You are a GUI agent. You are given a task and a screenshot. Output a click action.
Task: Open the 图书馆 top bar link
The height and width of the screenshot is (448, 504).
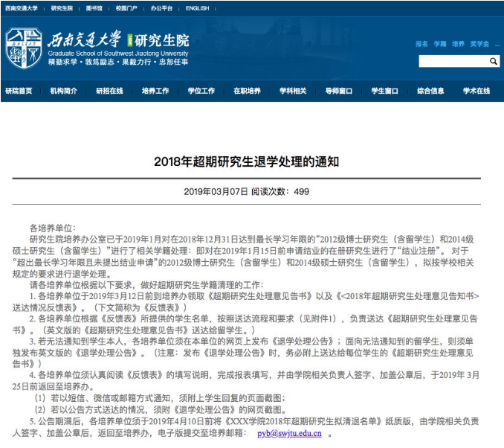[94, 8]
